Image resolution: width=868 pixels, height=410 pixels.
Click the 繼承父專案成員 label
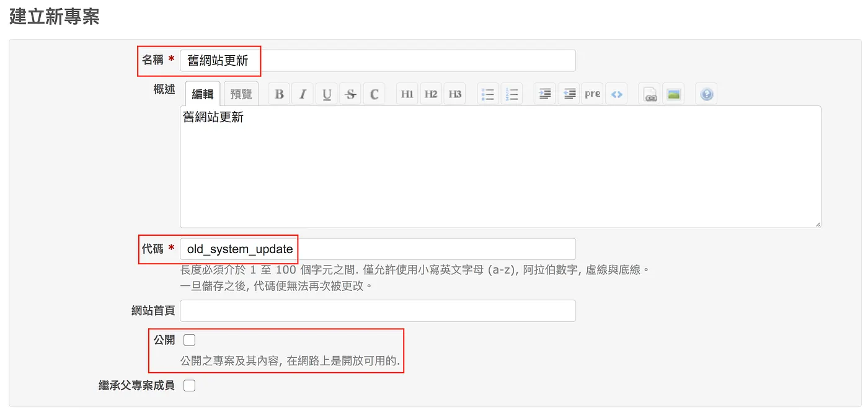[137, 386]
